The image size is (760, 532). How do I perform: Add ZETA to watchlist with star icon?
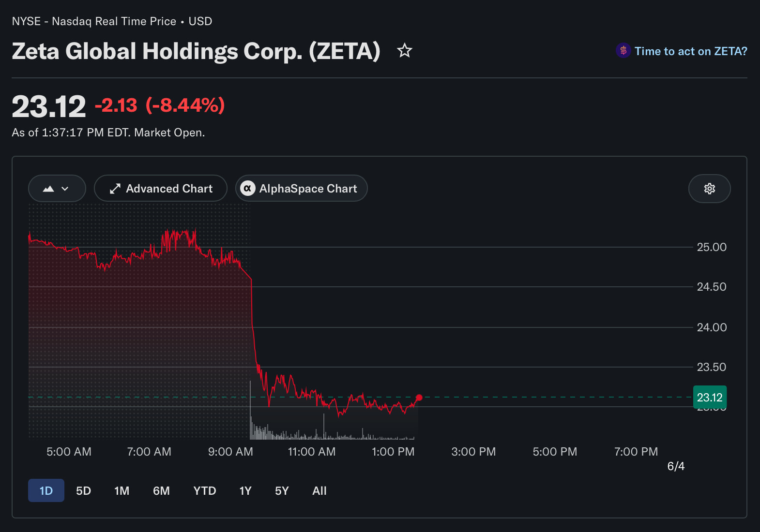coord(405,51)
